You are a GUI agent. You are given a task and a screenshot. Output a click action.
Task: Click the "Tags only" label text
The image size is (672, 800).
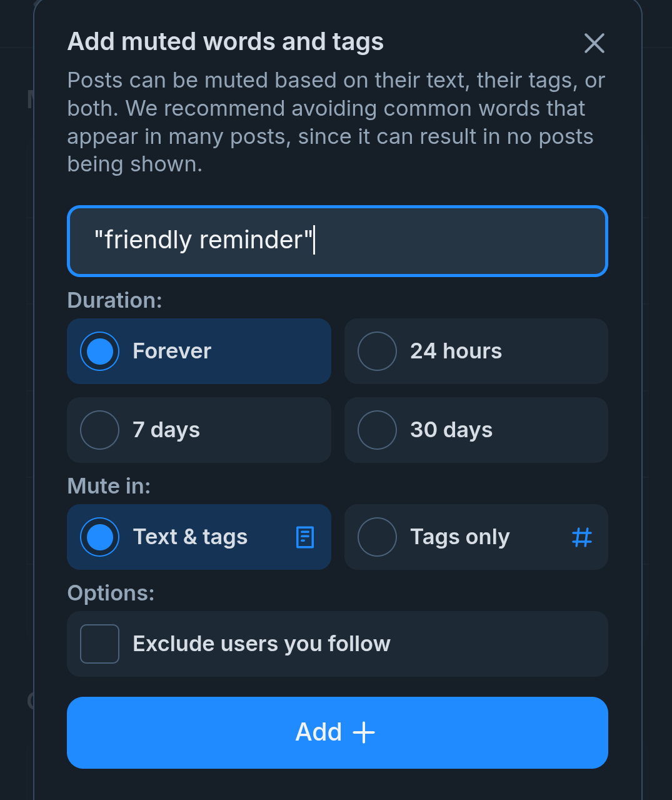click(460, 537)
